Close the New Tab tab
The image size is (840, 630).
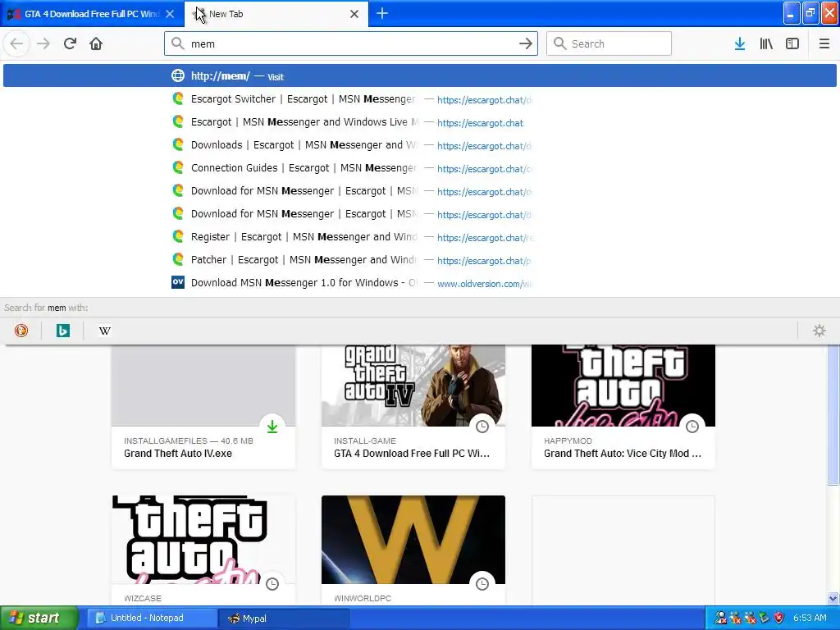click(x=354, y=14)
